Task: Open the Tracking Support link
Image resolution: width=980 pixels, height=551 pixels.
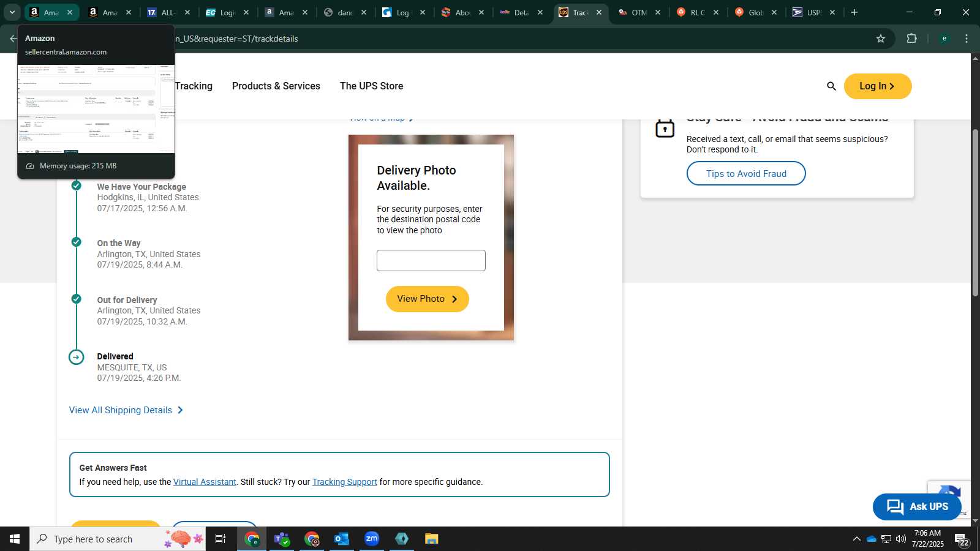Action: tap(345, 482)
